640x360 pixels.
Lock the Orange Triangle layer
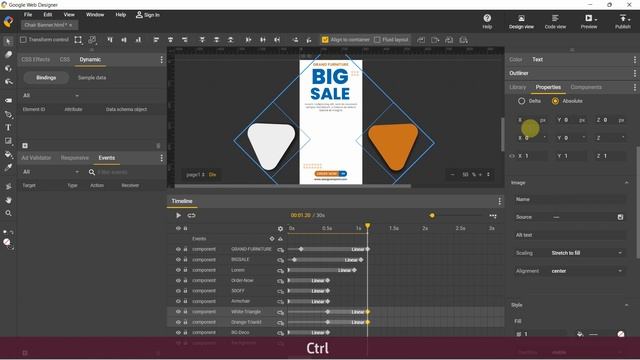(185, 322)
